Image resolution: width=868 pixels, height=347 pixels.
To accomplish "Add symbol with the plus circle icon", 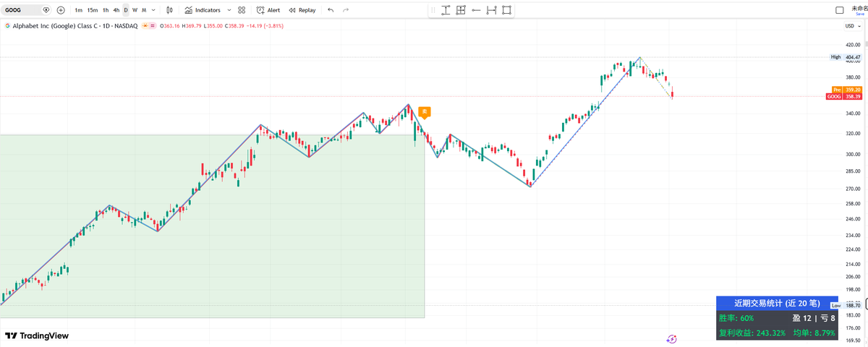I will [61, 10].
